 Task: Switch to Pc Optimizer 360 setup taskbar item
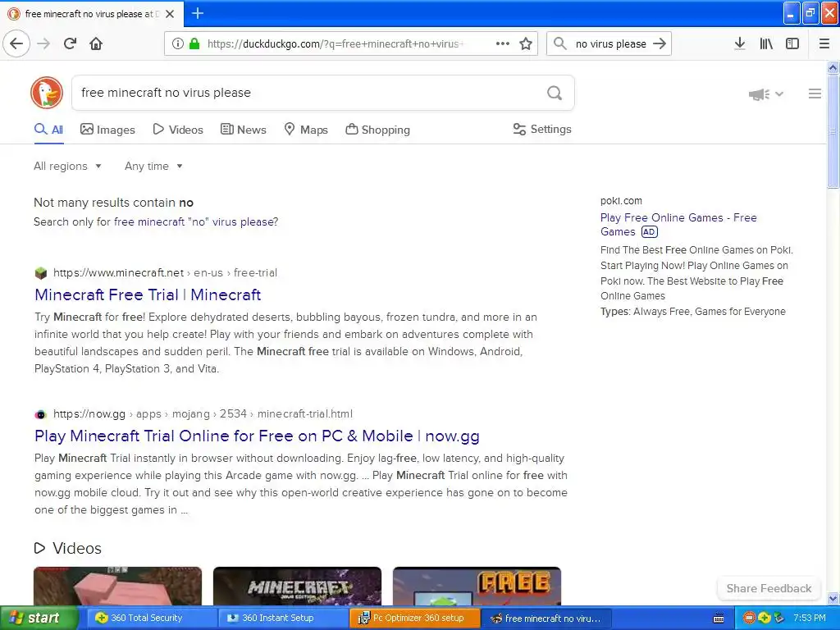(414, 618)
